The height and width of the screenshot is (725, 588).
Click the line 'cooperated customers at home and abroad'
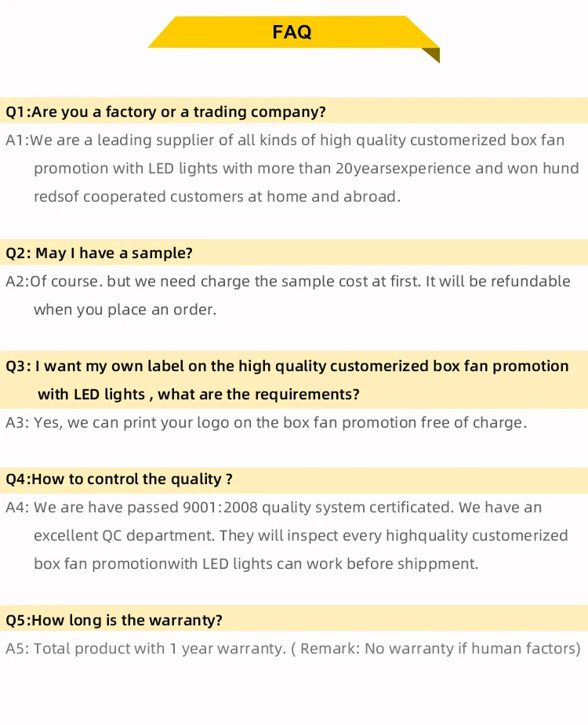[x=217, y=197]
